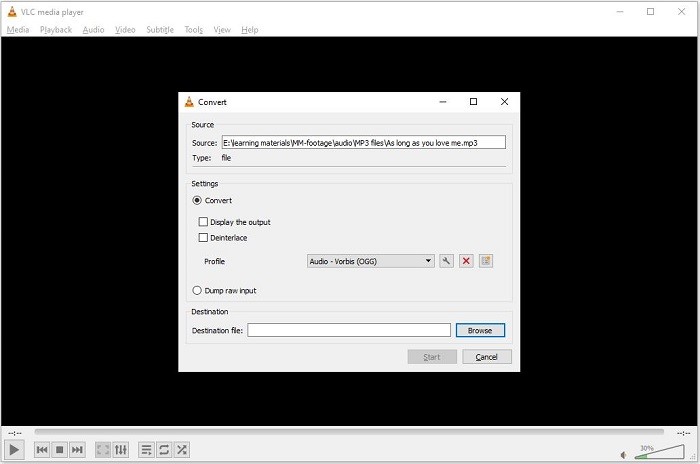This screenshot has width=700, height=464.
Task: Minimize the Convert dialog window
Action: [x=443, y=102]
